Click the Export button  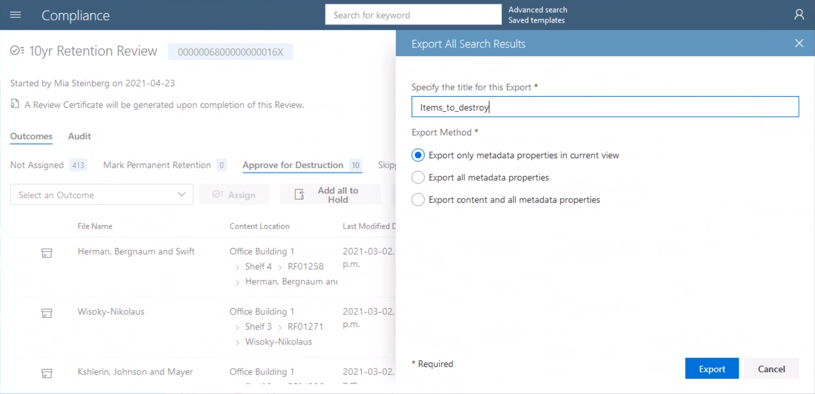pyautogui.click(x=712, y=369)
